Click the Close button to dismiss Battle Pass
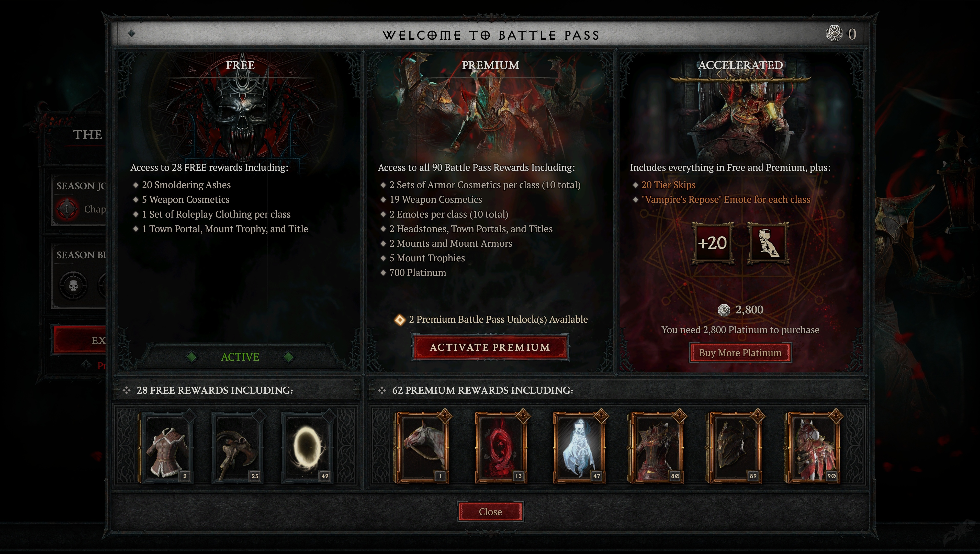Screen dimensions: 980x554 [489, 511]
